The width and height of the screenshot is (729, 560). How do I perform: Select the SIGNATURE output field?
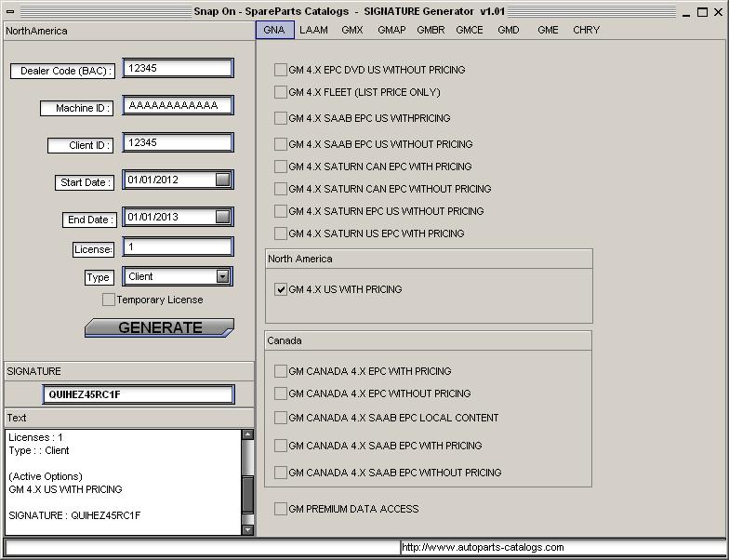[139, 394]
